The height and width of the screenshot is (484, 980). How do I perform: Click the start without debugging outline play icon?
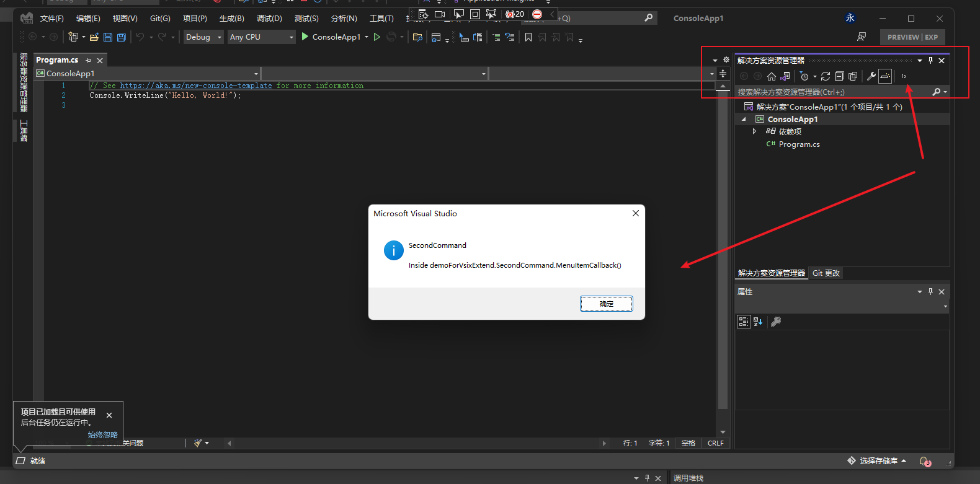(x=376, y=37)
